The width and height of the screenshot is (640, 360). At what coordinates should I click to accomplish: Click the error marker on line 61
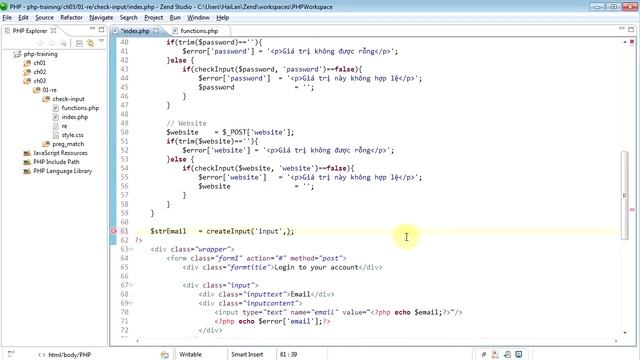point(114,231)
